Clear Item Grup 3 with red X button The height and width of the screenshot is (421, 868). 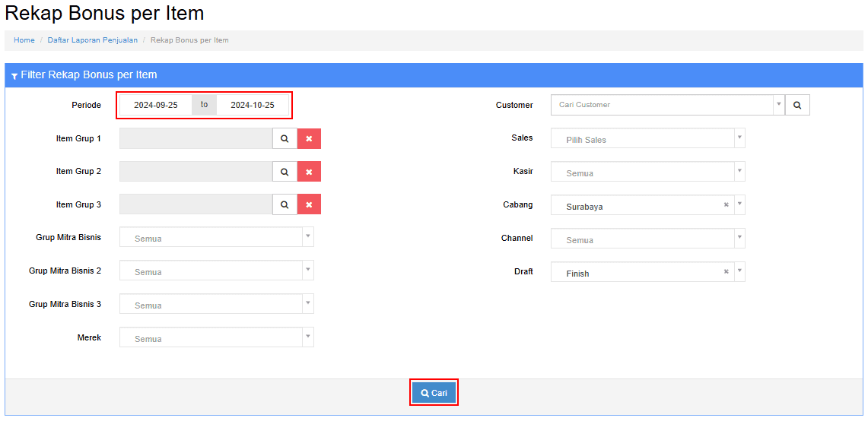click(x=309, y=204)
